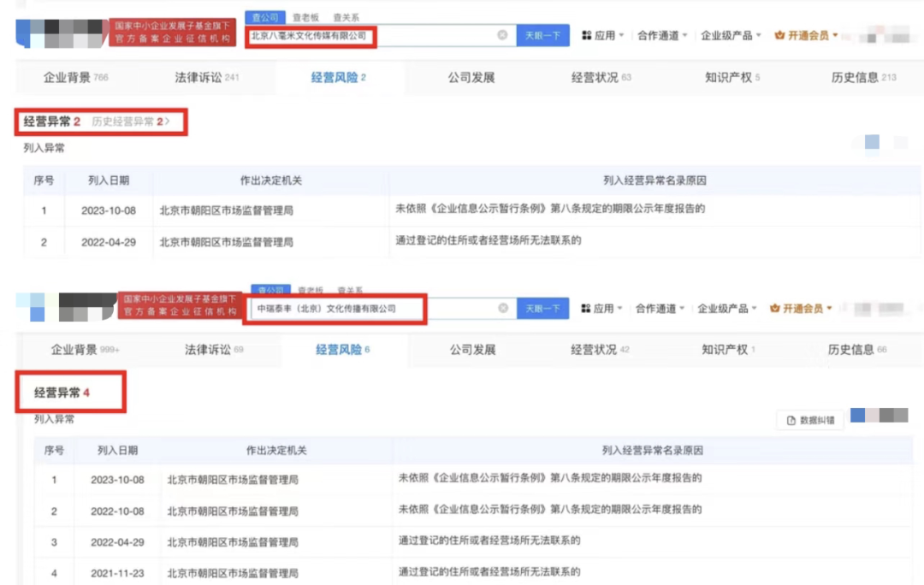Clear the 北京八毫米文化传媒 search box
This screenshot has height=585, width=924.
(x=502, y=35)
